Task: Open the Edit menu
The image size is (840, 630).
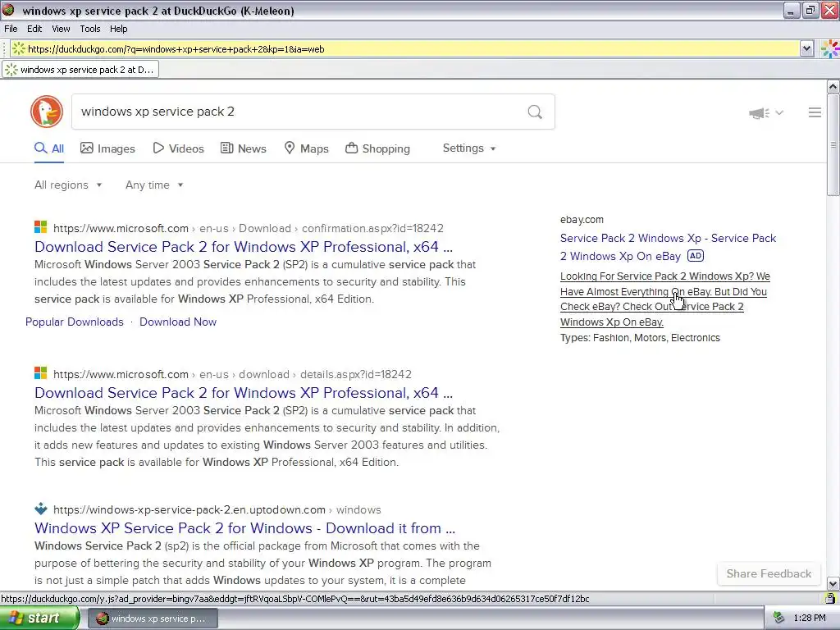Action: tap(34, 29)
